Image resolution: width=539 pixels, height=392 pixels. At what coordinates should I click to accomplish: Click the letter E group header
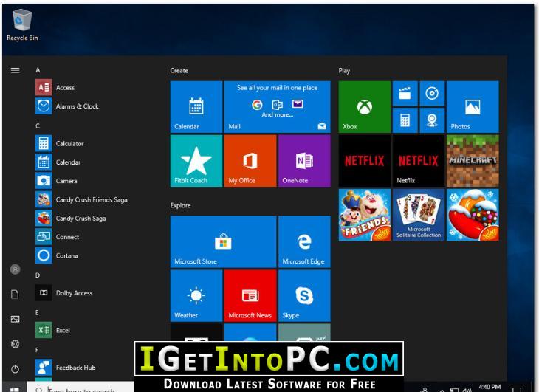(37, 312)
